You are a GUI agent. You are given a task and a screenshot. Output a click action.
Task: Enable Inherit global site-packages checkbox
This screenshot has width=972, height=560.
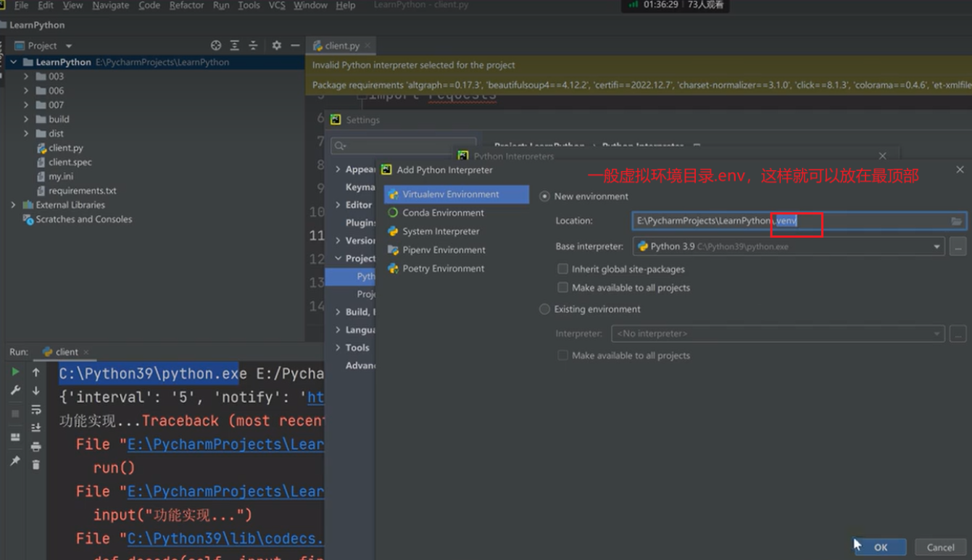point(562,269)
